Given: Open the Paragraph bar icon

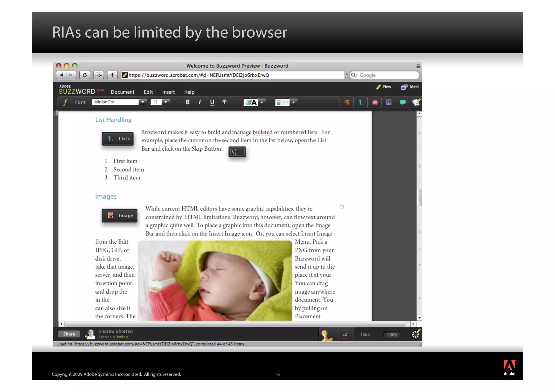Looking at the screenshot, I should click(x=347, y=102).
